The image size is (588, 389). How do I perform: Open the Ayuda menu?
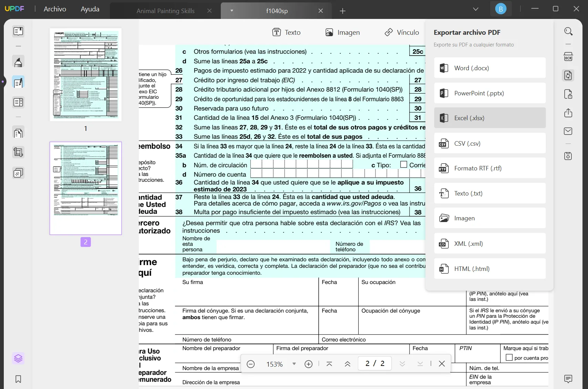90,9
